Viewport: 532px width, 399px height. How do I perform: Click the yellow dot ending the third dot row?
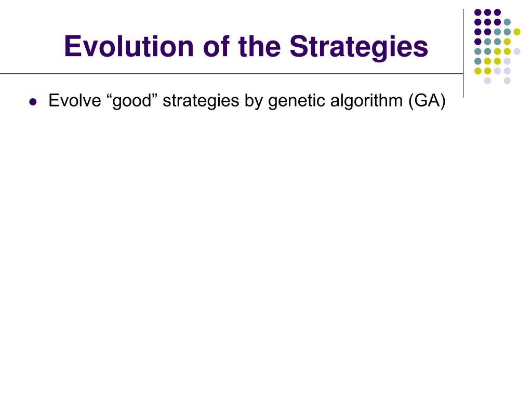[517, 32]
